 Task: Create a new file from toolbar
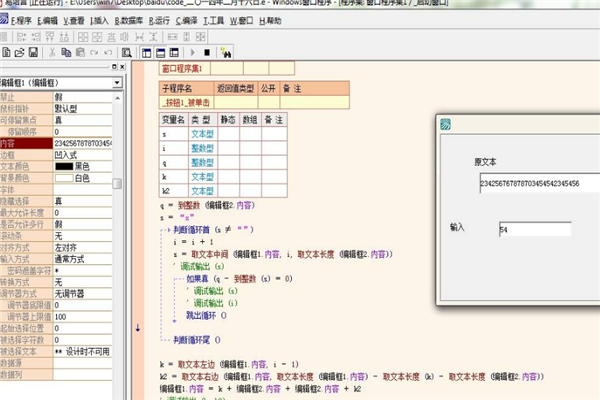[6, 52]
